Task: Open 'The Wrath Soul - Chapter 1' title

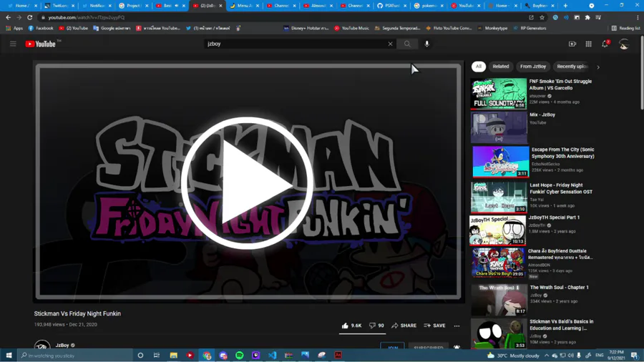Action: point(559,288)
